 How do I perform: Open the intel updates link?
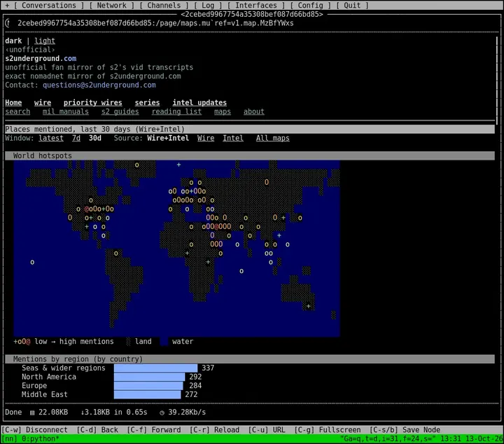coord(199,102)
